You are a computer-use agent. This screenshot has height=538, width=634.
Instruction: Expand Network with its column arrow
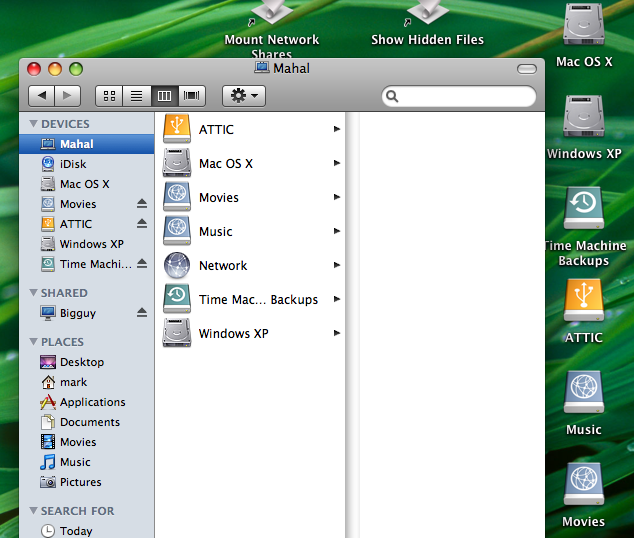coord(336,265)
